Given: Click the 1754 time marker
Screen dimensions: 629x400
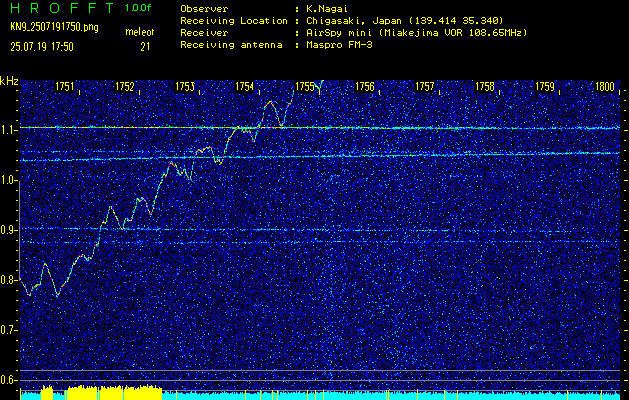Looking at the screenshot, I should (245, 86).
